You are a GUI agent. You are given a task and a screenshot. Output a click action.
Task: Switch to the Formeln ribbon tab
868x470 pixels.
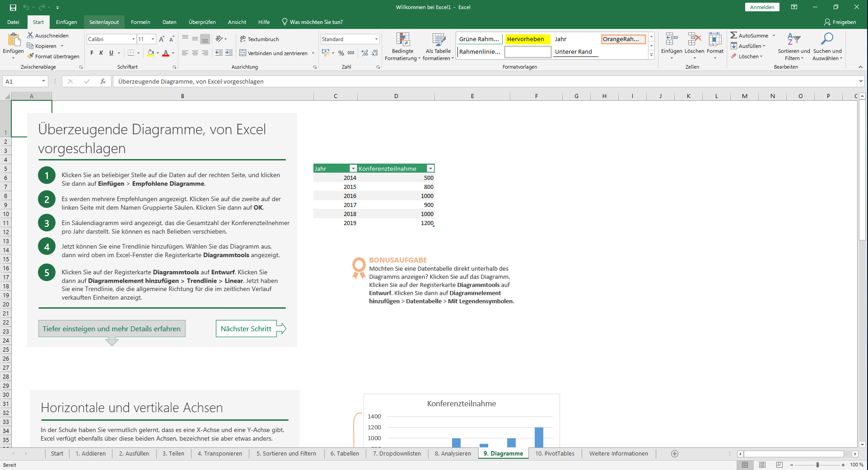tap(140, 22)
